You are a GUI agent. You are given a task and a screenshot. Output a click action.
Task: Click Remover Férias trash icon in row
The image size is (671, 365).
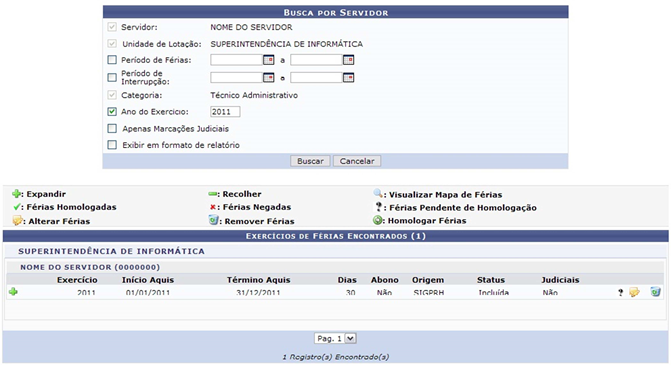pyautogui.click(x=655, y=292)
